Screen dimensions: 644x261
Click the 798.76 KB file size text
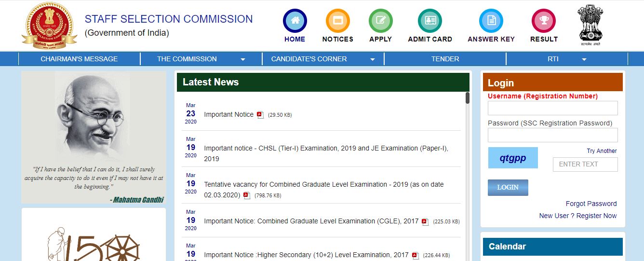tap(268, 195)
